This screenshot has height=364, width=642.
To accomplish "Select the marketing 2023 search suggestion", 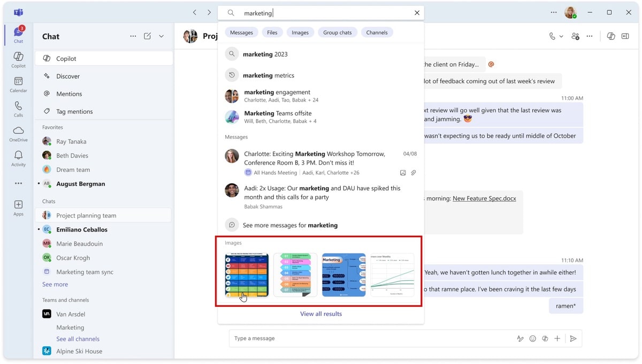I will pos(265,54).
